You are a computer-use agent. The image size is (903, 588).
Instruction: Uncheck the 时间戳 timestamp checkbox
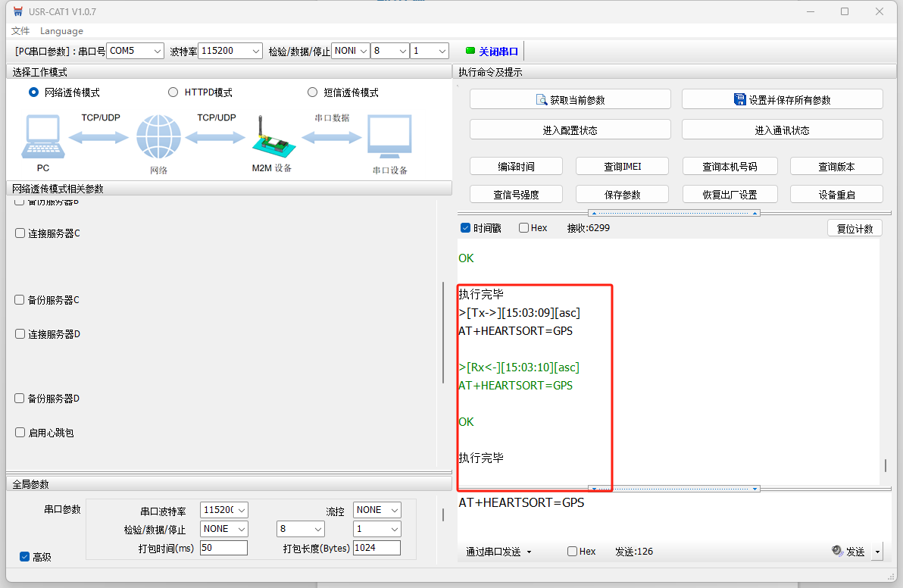click(465, 228)
